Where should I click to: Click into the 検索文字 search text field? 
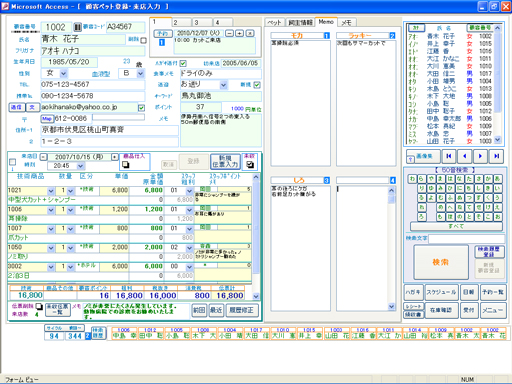point(466,239)
